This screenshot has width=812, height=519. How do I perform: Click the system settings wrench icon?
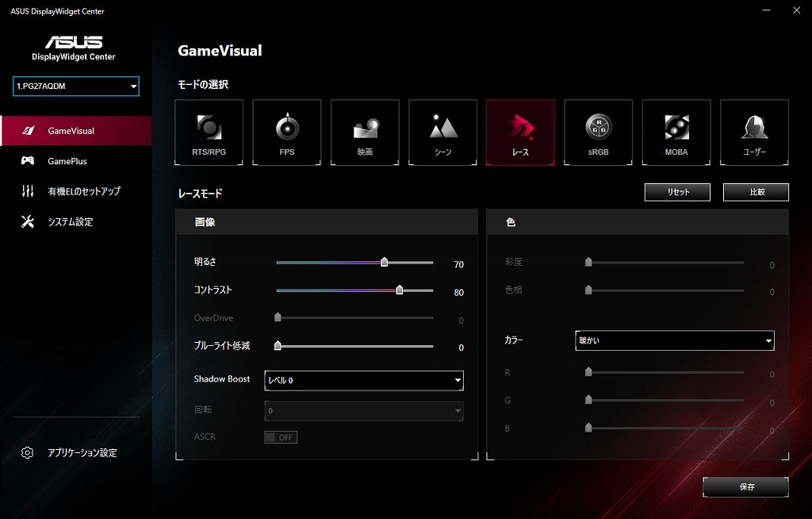[x=28, y=222]
